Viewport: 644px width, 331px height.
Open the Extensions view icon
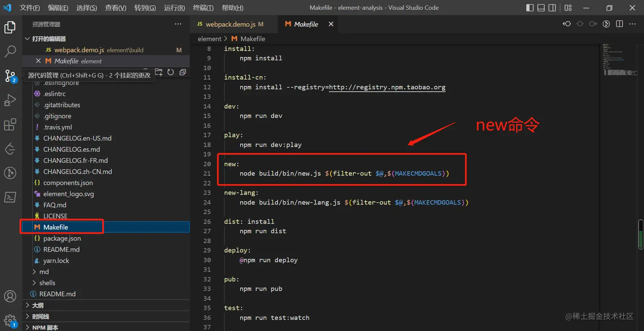(10, 125)
